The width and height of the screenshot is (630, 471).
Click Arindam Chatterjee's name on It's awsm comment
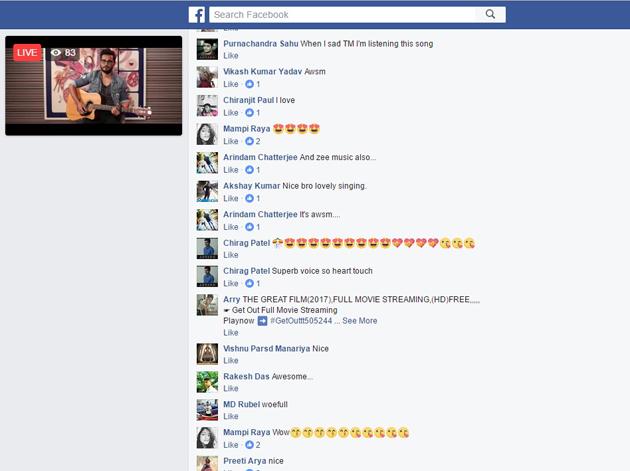pyautogui.click(x=260, y=214)
